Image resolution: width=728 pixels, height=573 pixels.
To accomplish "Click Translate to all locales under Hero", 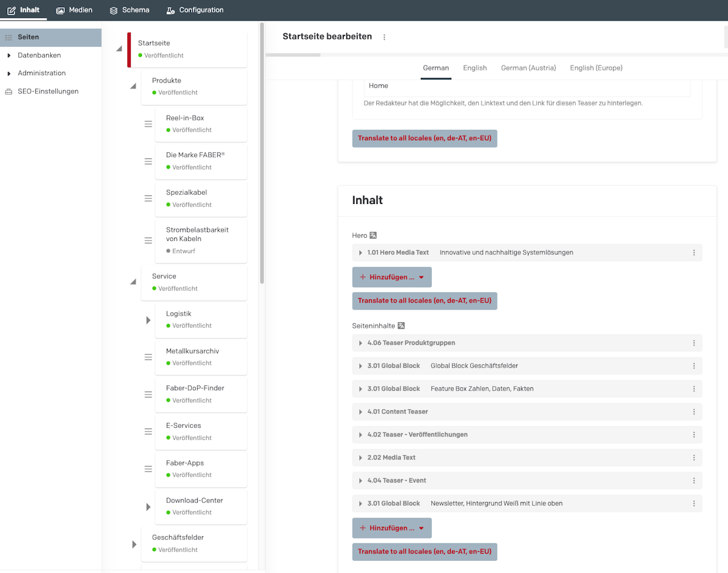I will 425,300.
